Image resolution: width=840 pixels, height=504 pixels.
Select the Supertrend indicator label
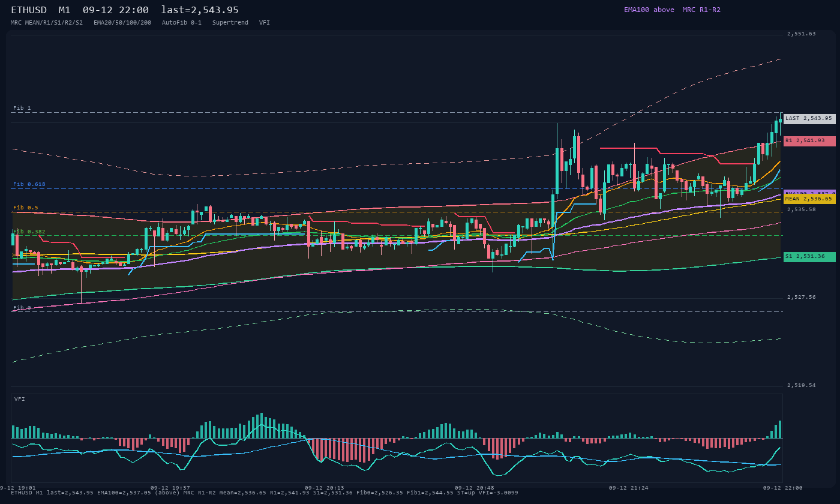click(x=230, y=23)
